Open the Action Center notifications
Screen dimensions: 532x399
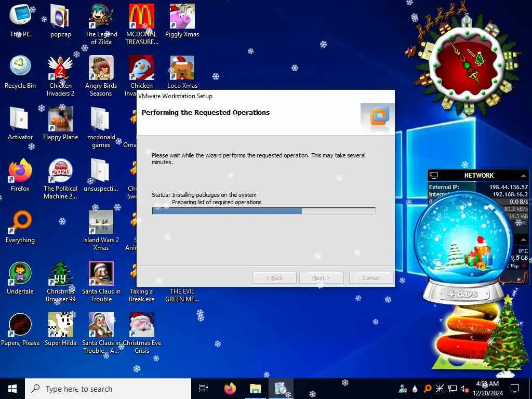[x=515, y=389]
